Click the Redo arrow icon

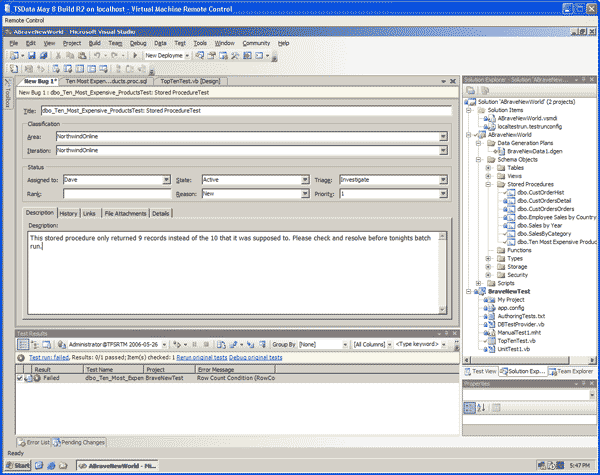pyautogui.click(x=114, y=55)
